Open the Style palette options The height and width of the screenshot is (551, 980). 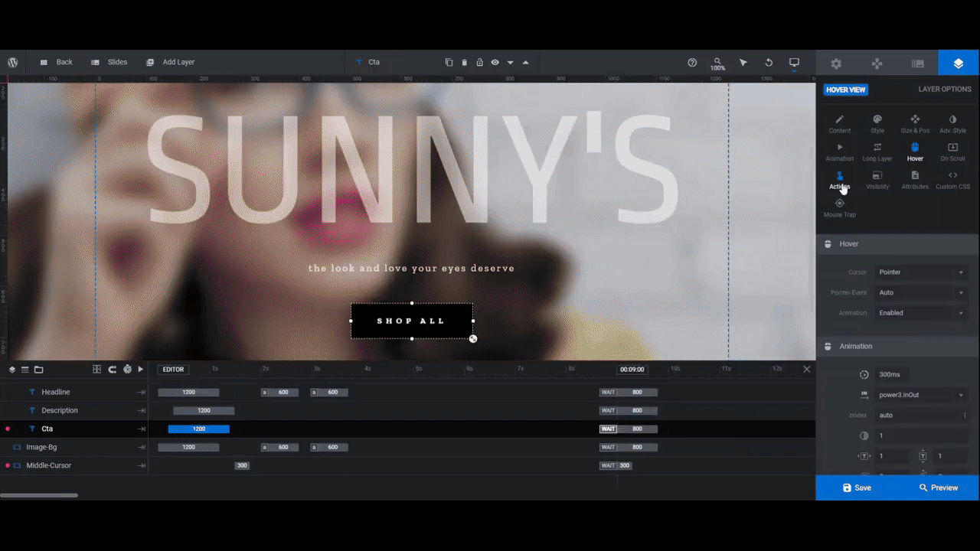(877, 124)
